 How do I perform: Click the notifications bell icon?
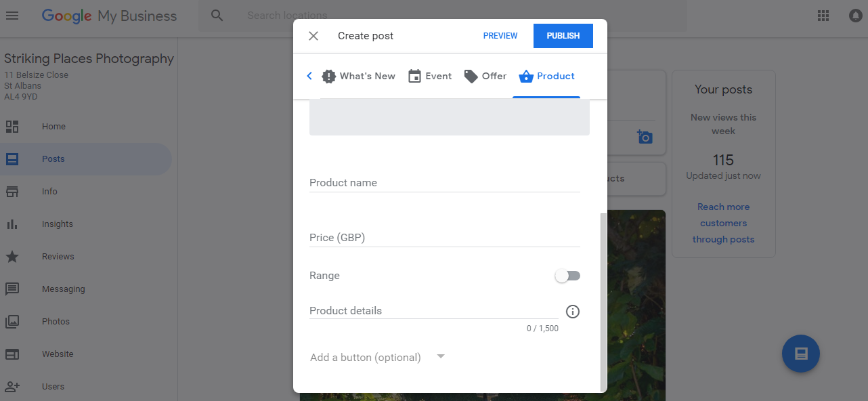856,16
